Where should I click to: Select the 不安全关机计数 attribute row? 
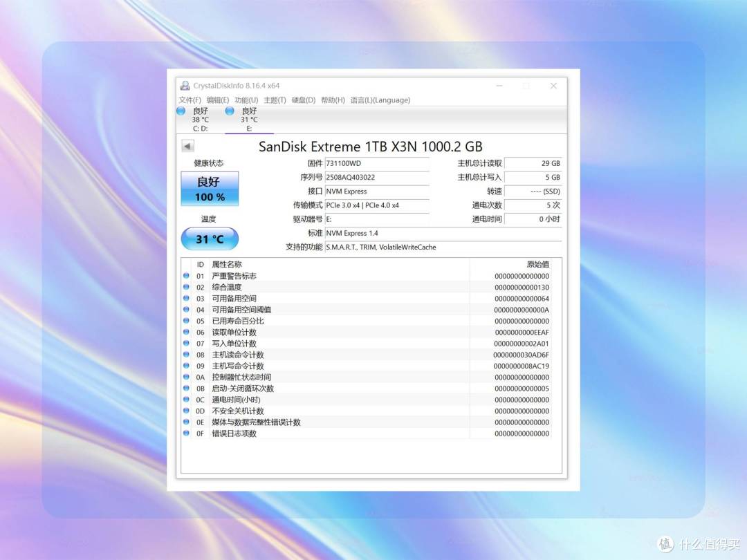[367, 411]
